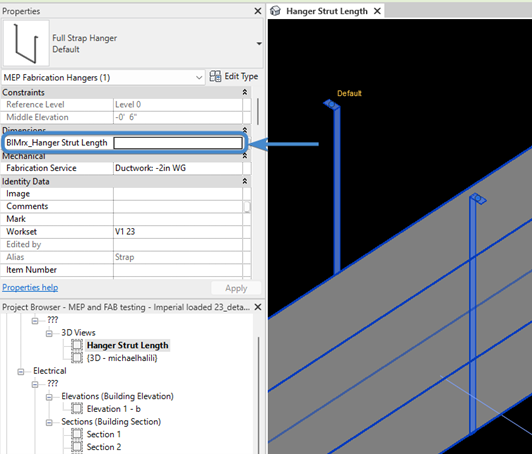
Task: Switch to the Hanger Strut Length tab
Action: 326,11
